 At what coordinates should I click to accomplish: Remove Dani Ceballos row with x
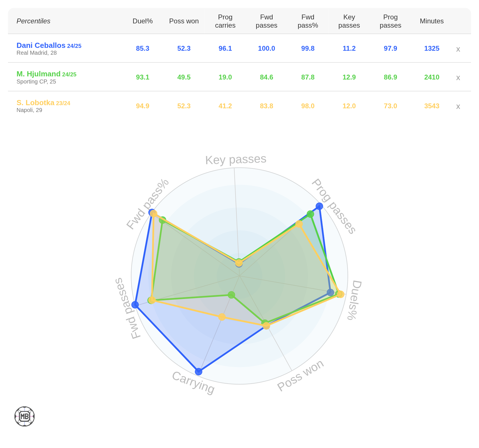[458, 49]
